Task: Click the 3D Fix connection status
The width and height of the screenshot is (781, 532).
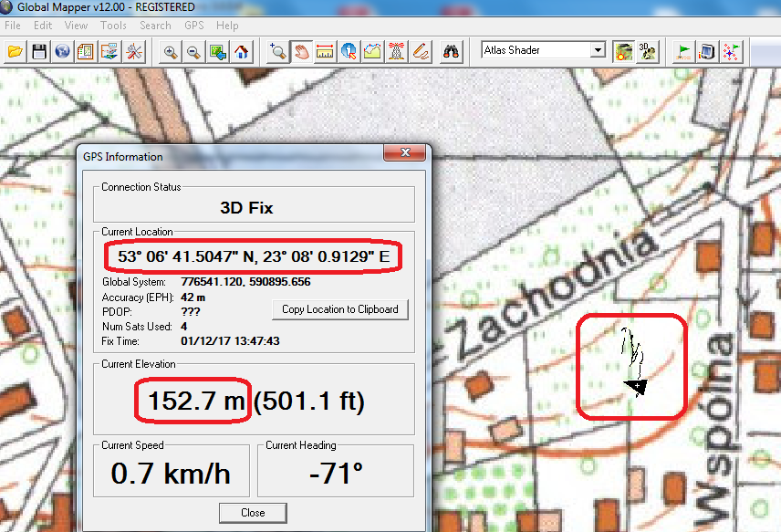Action: (246, 208)
